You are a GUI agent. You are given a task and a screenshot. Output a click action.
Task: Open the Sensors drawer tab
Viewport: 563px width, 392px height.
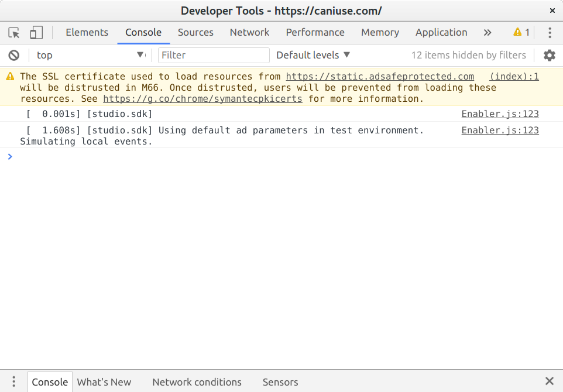[280, 382]
